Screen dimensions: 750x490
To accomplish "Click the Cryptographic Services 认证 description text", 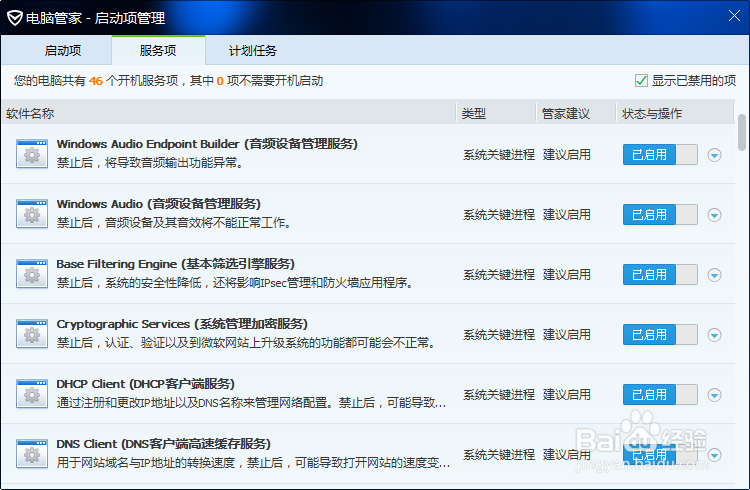I will tap(246, 343).
